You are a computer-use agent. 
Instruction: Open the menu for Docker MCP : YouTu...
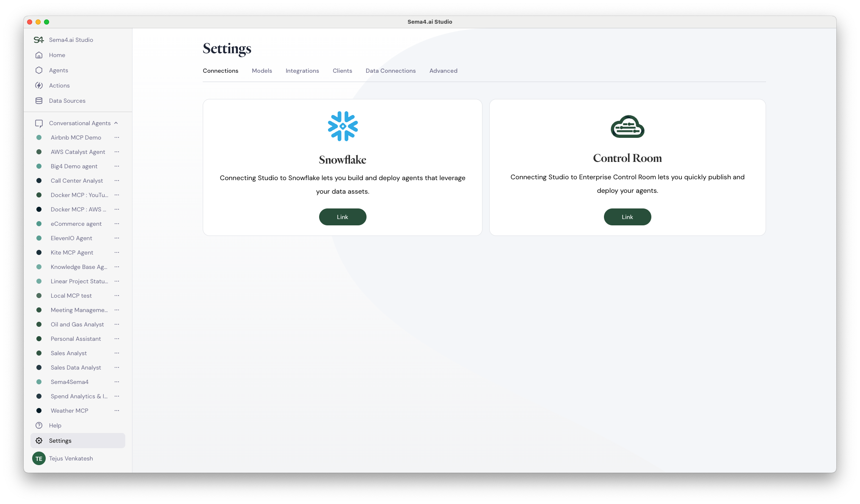coord(117,195)
